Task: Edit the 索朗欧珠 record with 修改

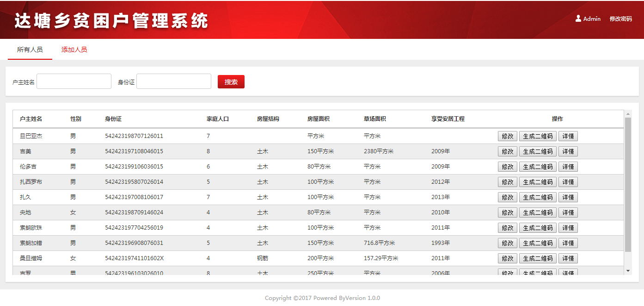Action: (507, 228)
